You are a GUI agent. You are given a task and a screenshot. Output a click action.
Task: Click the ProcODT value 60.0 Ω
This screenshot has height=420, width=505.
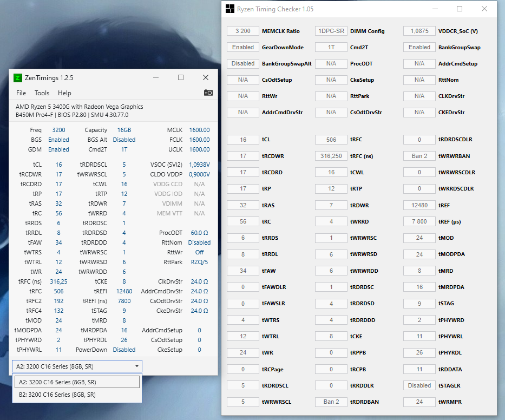(199, 233)
